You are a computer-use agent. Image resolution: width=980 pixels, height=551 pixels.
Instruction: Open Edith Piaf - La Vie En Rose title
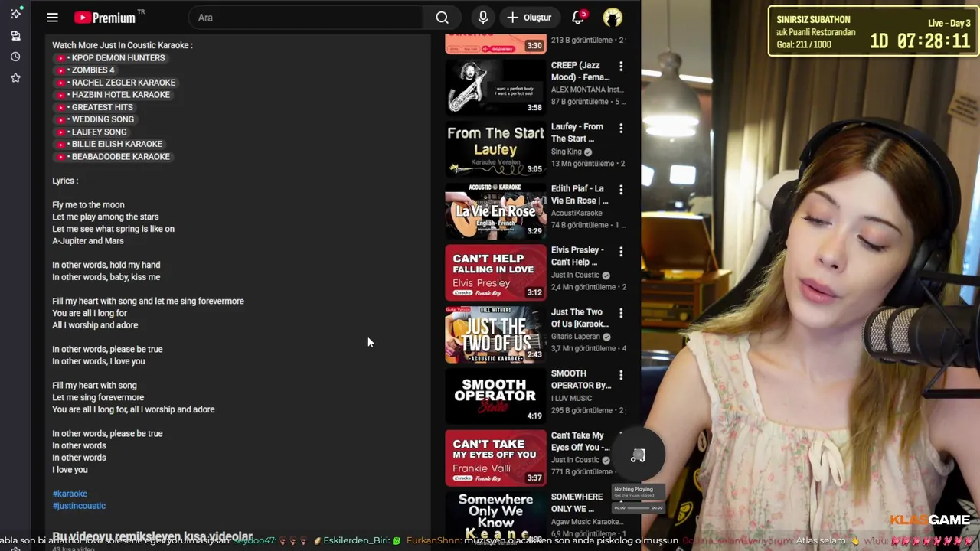coord(580,194)
